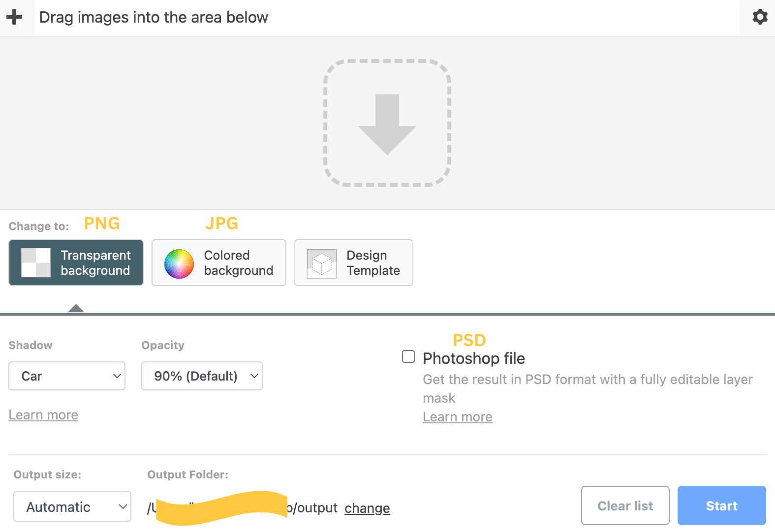
Task: Click the transparent checkerboard icon
Action: coord(36,263)
